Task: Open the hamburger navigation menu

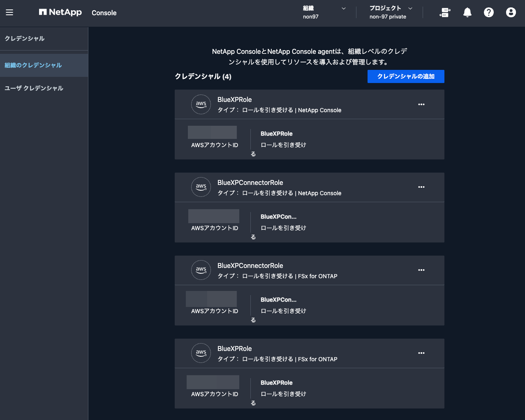Action: pyautogui.click(x=9, y=13)
